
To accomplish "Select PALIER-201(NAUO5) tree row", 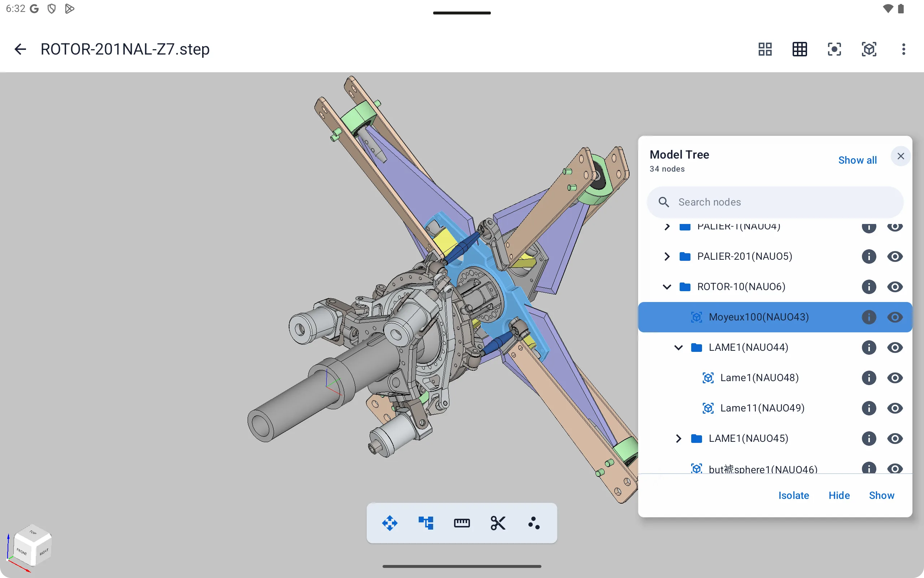I will coord(775,256).
